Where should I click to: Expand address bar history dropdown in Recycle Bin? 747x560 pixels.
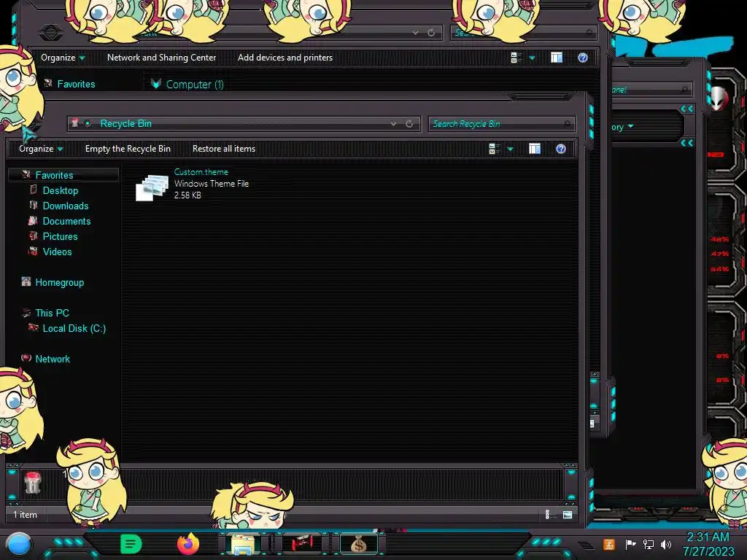393,124
